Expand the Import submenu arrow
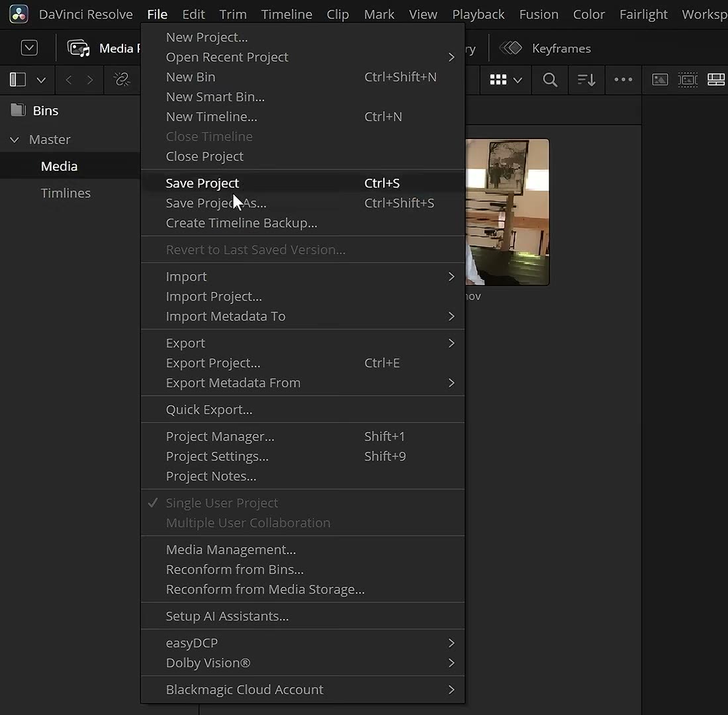Screen dimensions: 728x715 pos(451,277)
